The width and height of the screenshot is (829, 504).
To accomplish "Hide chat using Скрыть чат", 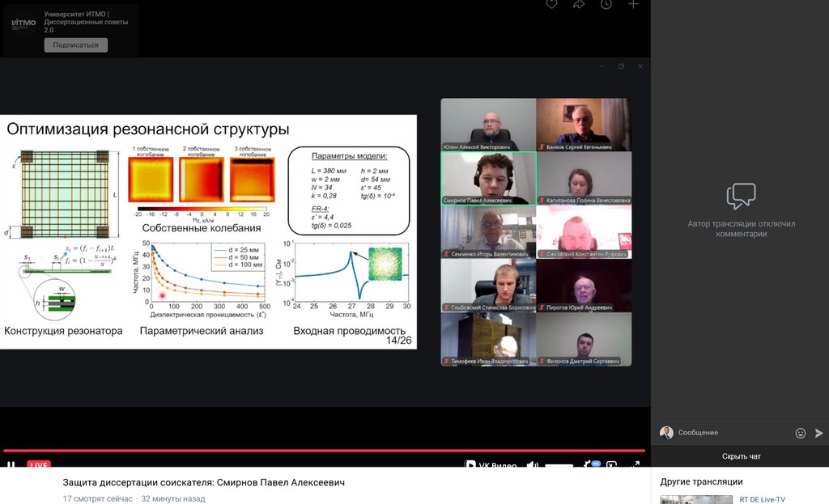I will (741, 456).
